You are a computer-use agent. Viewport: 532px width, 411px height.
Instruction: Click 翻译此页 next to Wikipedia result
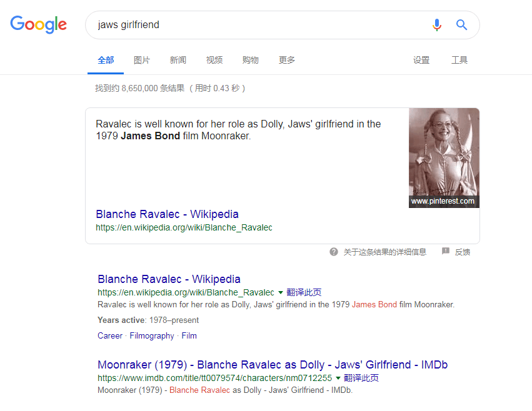point(304,292)
